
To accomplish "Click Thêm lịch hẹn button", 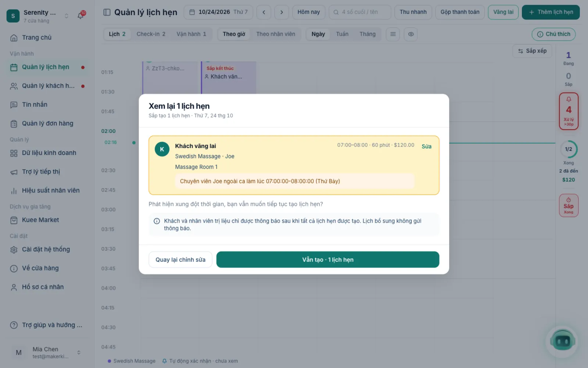I will click(551, 12).
